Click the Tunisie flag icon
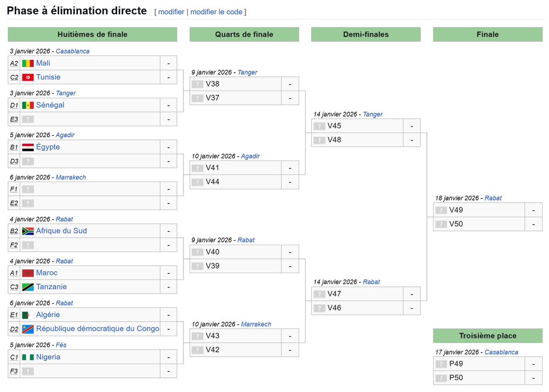This screenshot has width=549, height=392. [28, 77]
